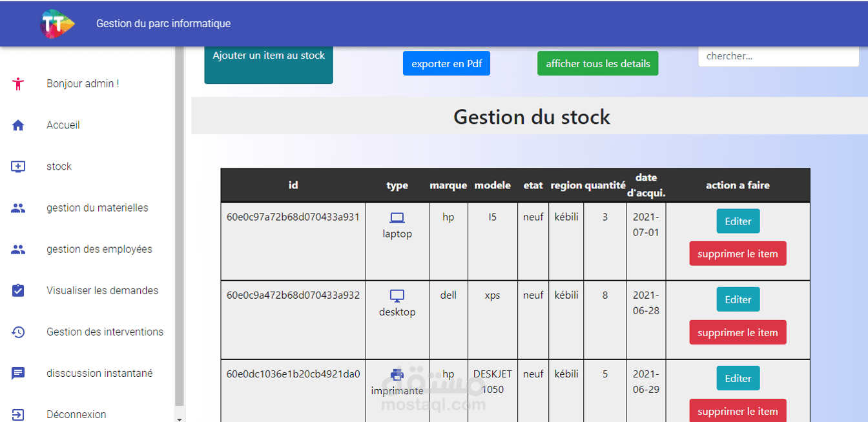Click the sidebar scrollbar down arrow

pos(180,418)
